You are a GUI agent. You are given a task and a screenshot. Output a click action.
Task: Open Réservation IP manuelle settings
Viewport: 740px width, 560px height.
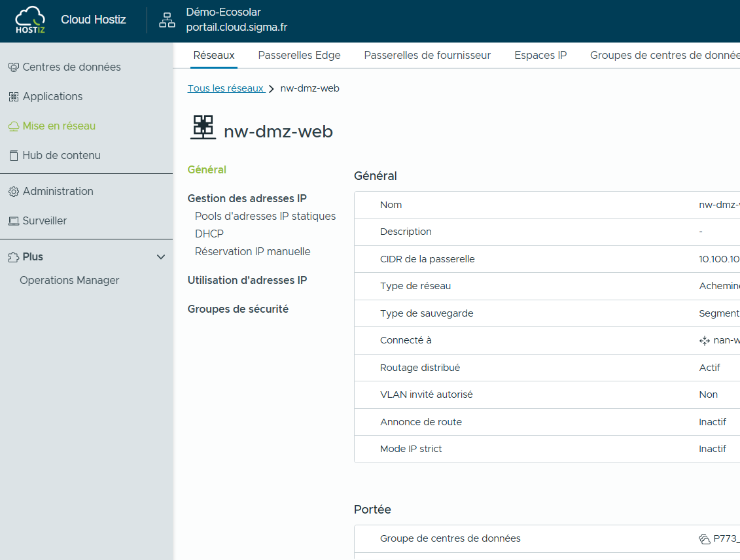253,251
